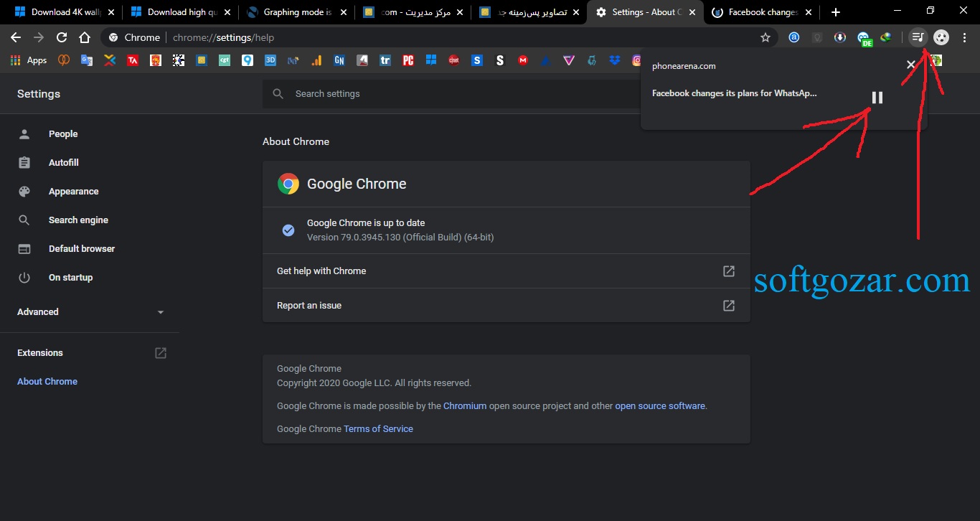Viewport: 980px width, 521px height.
Task: Click the blue 'a' extension icon
Action: tap(794, 37)
